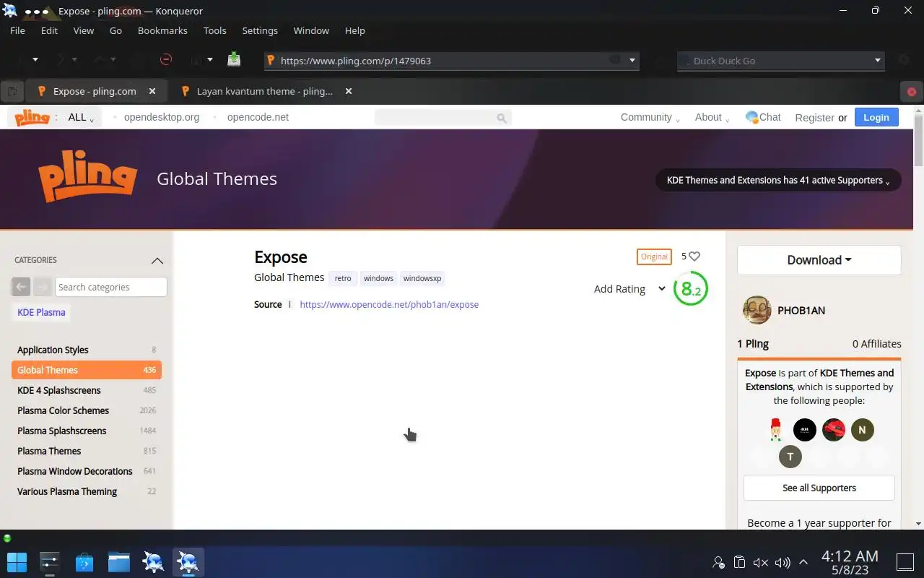
Task: Open the Bookmarks menu
Action: (162, 30)
